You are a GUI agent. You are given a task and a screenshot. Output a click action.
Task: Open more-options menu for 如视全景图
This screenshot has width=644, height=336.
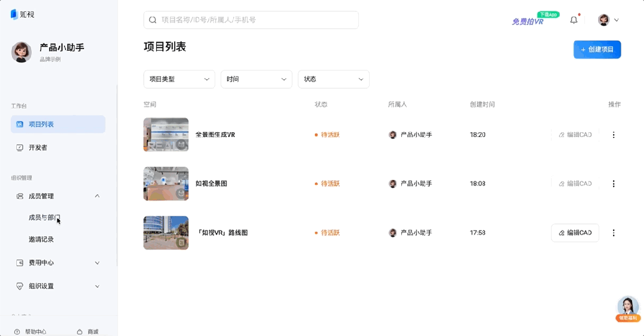tap(614, 183)
